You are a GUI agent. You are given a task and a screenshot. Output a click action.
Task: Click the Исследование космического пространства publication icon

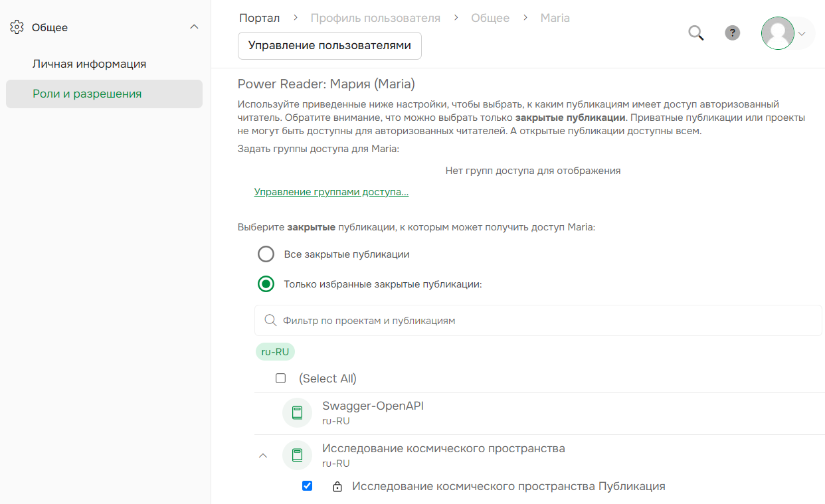(x=297, y=455)
